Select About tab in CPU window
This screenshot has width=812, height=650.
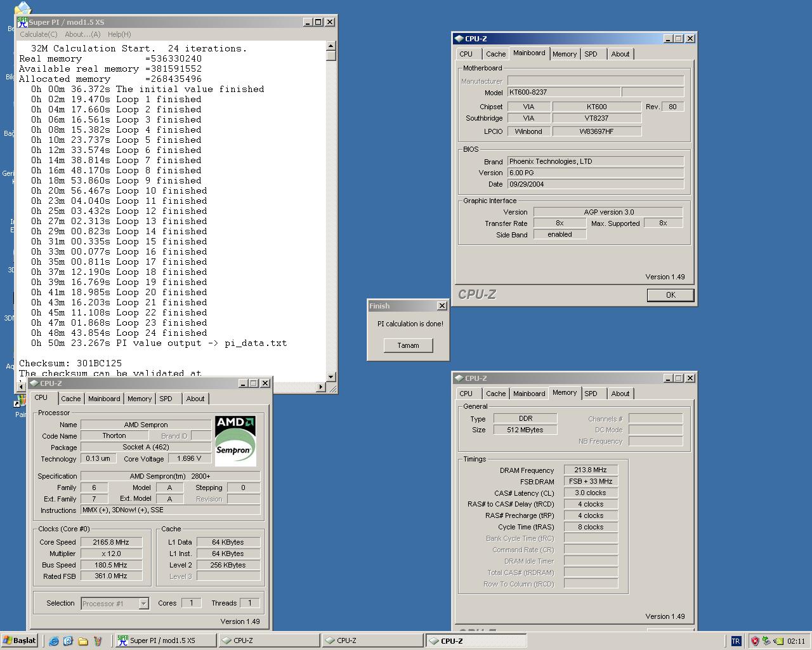pos(195,399)
